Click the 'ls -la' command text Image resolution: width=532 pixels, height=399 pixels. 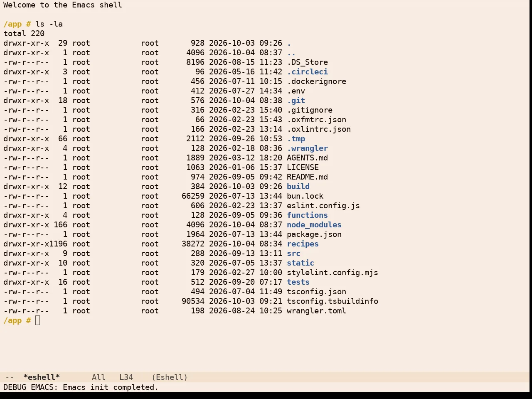pos(49,24)
